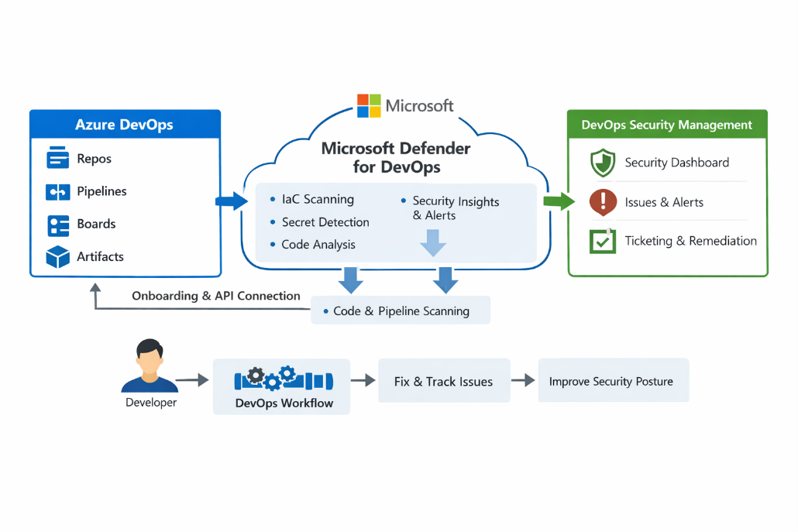Screen dimensions: 798x532
Task: Click the Developer person avatar
Action: pyautogui.click(x=150, y=366)
